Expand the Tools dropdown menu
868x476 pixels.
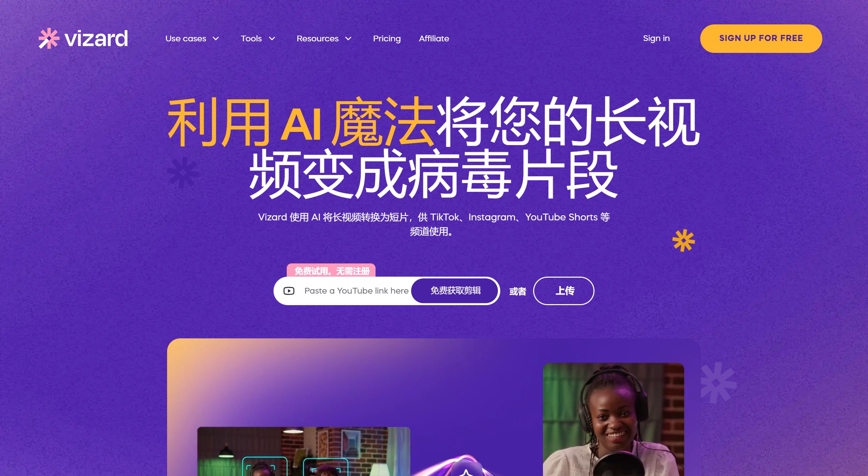258,38
